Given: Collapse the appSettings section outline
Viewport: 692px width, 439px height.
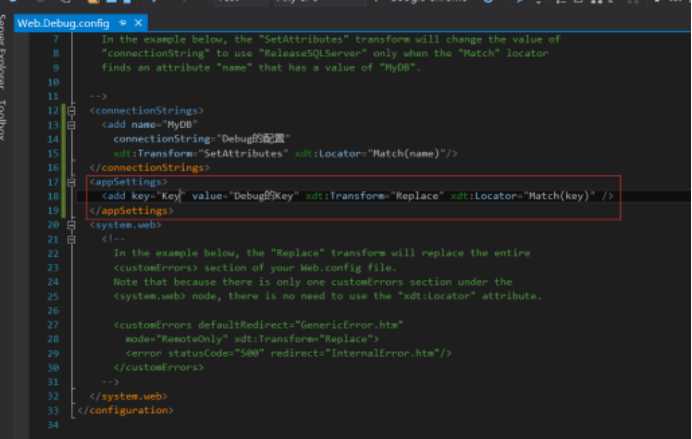Looking at the screenshot, I should coord(71,182).
